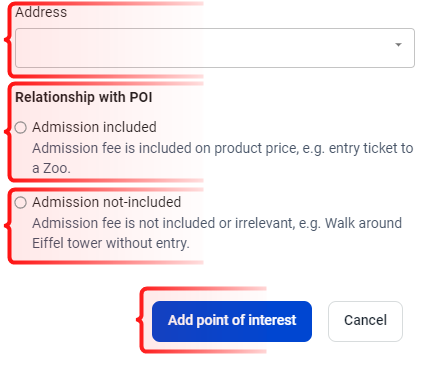This screenshot has width=431, height=369.
Task: Click the Address field label
Action: (x=41, y=12)
